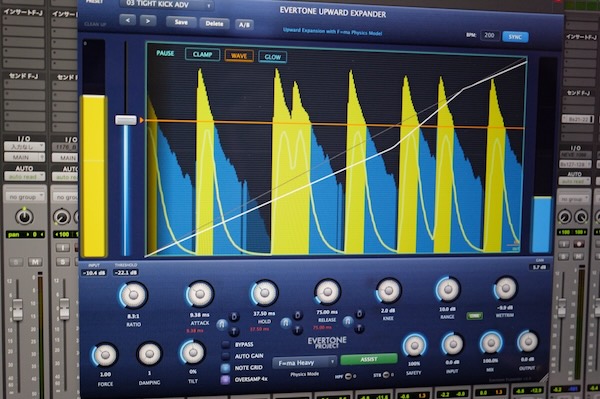This screenshot has width=600, height=399.
Task: Click the RATIO knob
Action: tap(133, 295)
